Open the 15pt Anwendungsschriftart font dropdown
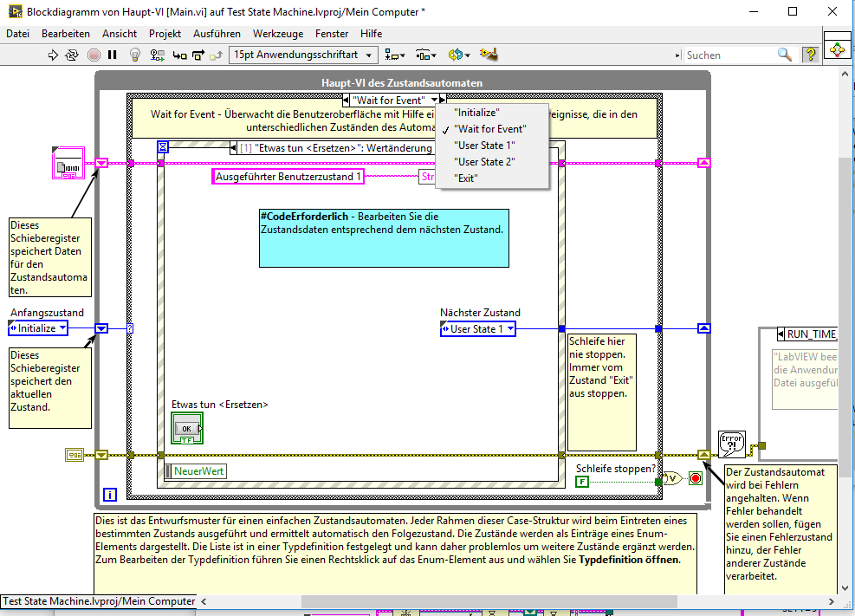 coord(304,55)
